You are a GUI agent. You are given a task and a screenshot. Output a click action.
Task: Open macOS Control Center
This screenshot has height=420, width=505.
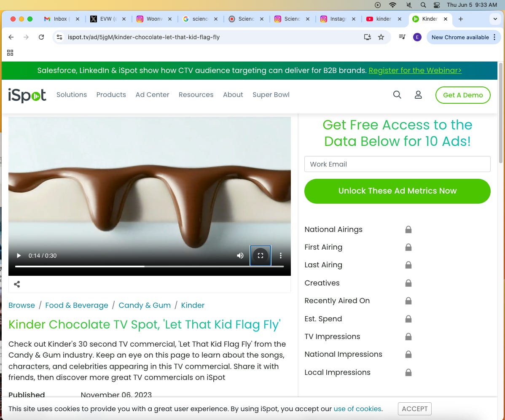pyautogui.click(x=437, y=5)
